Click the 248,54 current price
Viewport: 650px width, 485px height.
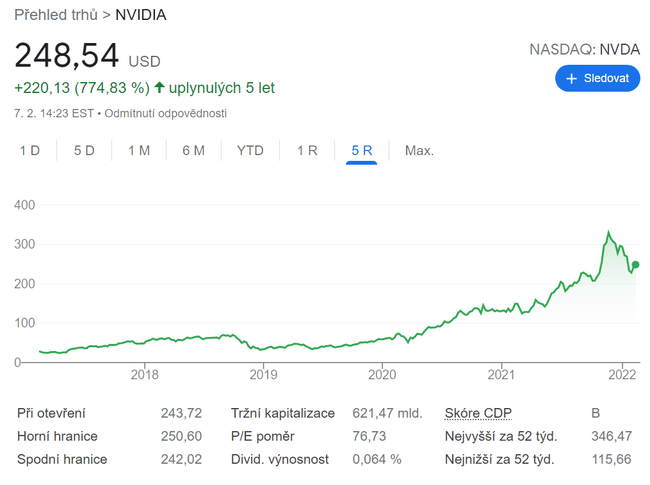click(66, 55)
